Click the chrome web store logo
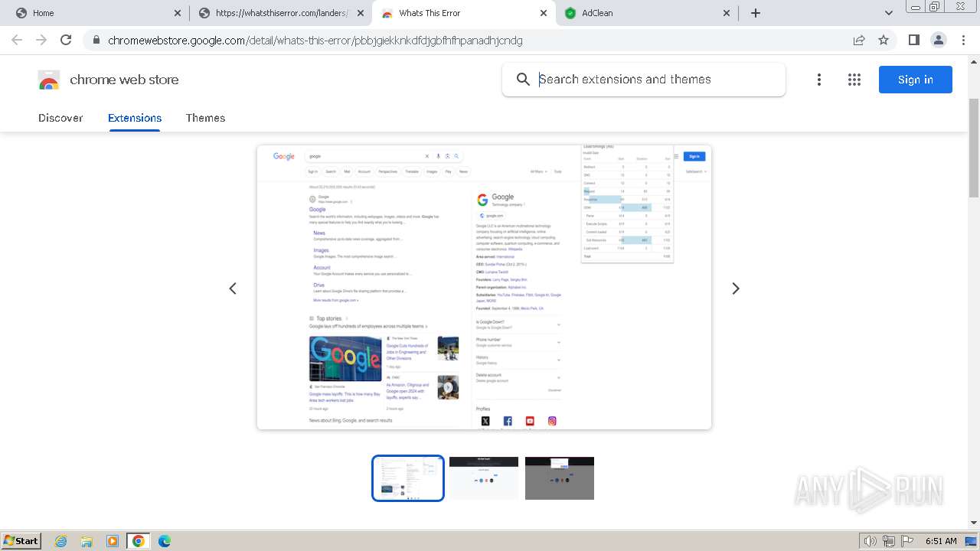 49,80
